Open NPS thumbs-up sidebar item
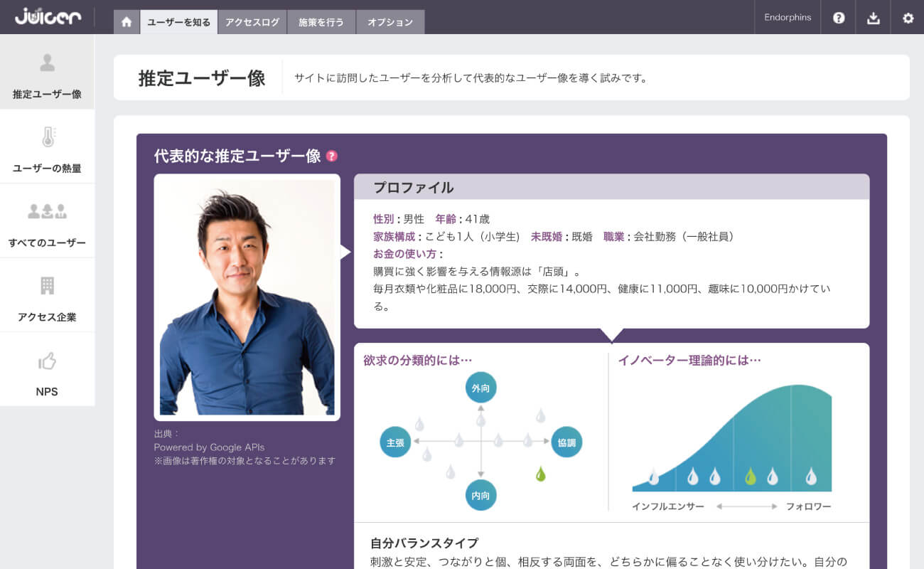 point(47,369)
